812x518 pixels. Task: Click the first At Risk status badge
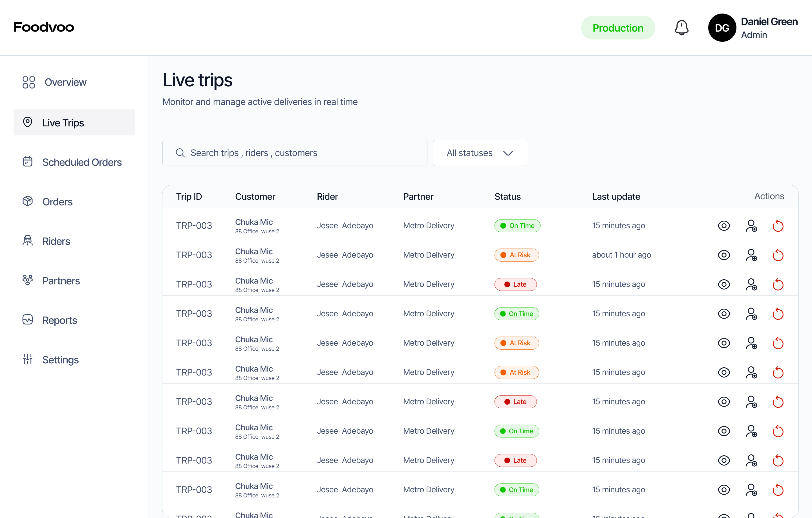[517, 255]
